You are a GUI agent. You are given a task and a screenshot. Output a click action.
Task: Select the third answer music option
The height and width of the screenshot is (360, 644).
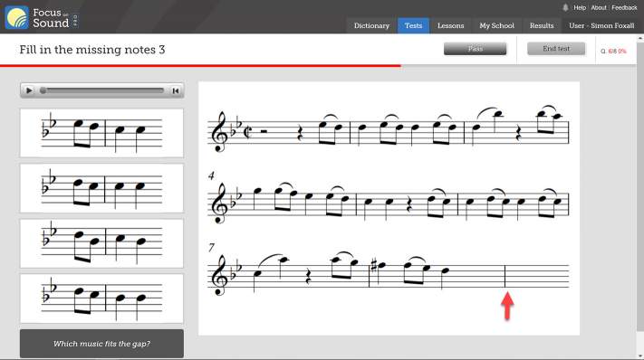[101, 243]
